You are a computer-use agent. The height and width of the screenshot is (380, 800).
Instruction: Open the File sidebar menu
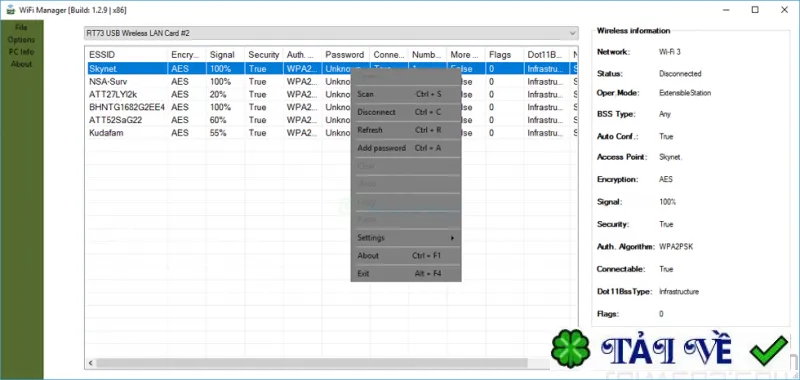point(21,28)
